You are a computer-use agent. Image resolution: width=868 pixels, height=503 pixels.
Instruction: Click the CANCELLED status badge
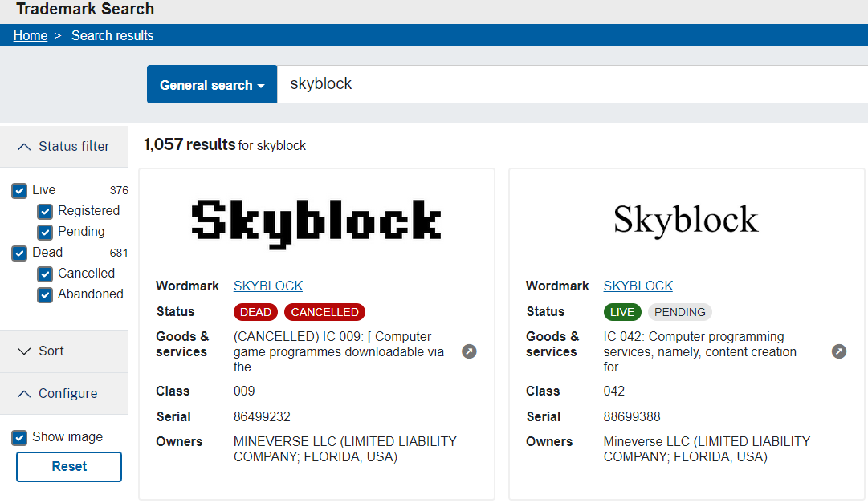coord(325,312)
